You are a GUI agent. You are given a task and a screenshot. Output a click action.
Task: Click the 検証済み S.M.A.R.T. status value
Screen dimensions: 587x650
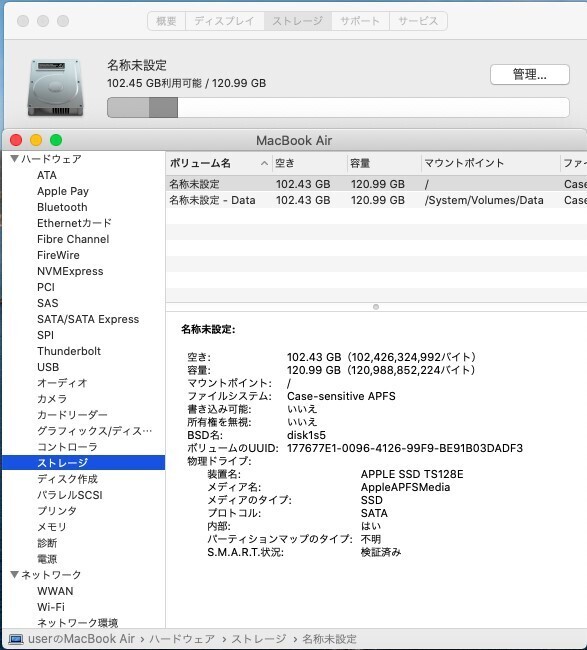(381, 552)
